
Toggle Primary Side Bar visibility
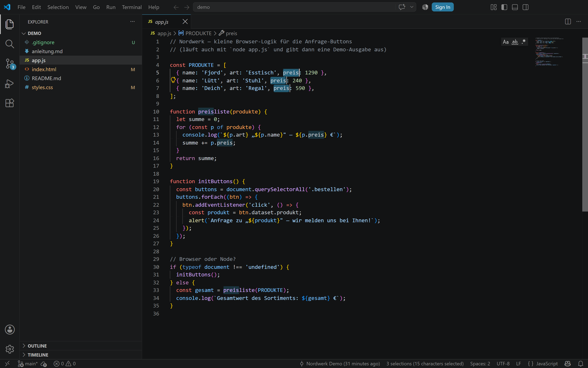(x=504, y=7)
